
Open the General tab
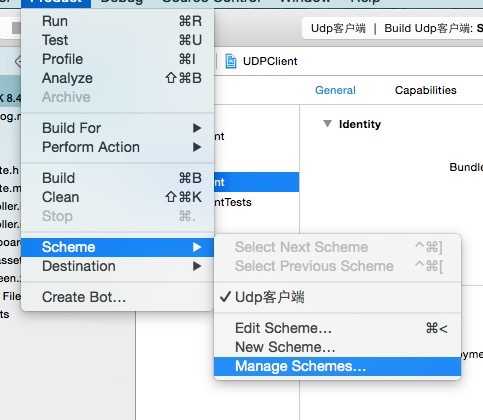coord(335,90)
